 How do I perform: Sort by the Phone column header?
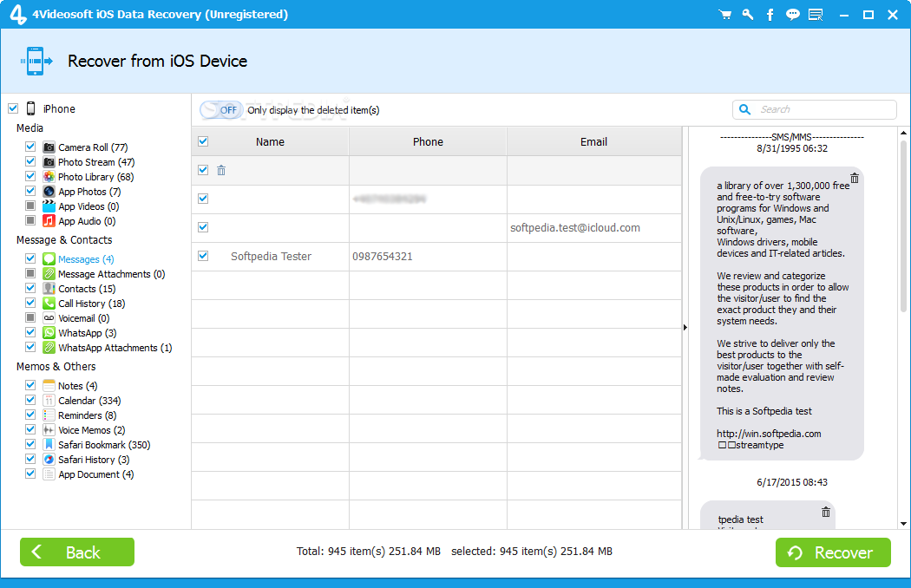(x=429, y=141)
